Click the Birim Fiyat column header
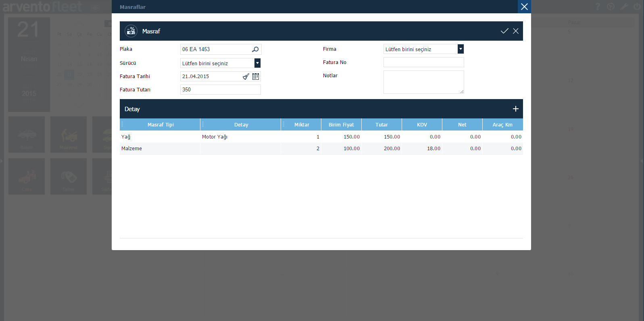The image size is (644, 321). [x=341, y=124]
